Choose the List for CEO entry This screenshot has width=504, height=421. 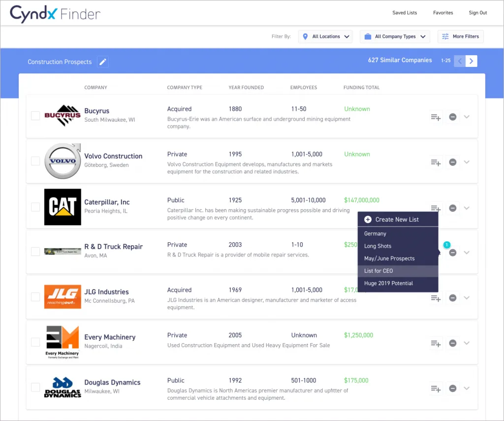(398, 271)
